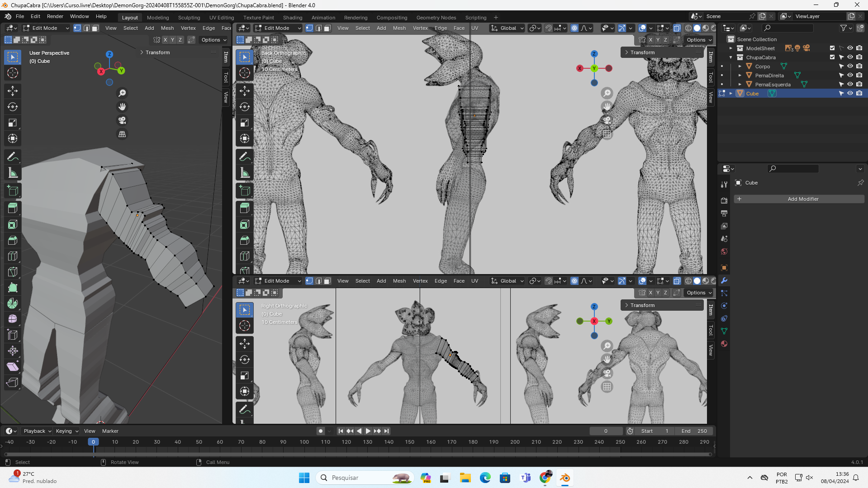868x488 pixels.
Task: Open the Material properties tab
Action: pyautogui.click(x=724, y=344)
